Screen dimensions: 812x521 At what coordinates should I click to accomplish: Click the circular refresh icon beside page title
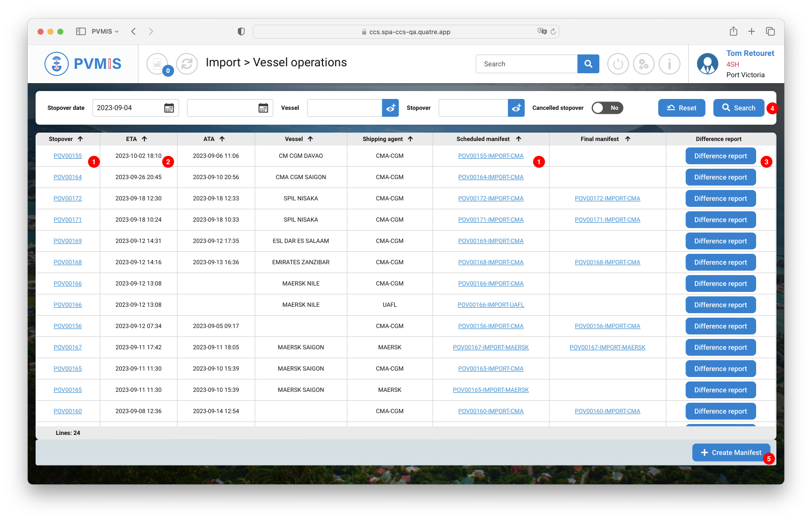tap(187, 64)
